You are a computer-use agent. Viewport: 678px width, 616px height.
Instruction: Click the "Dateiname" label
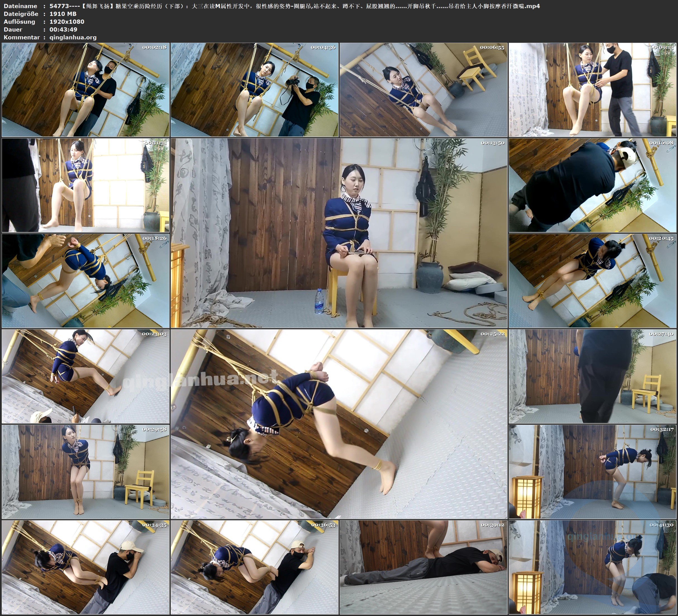(x=20, y=6)
